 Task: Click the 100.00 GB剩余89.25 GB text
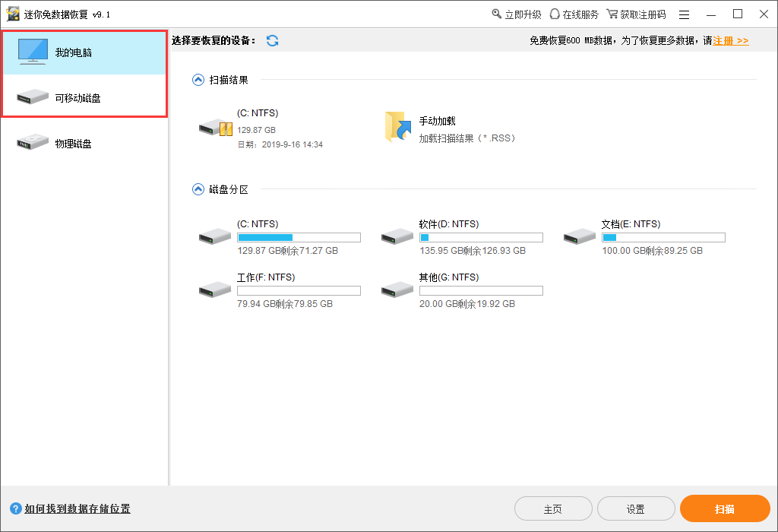pos(652,251)
